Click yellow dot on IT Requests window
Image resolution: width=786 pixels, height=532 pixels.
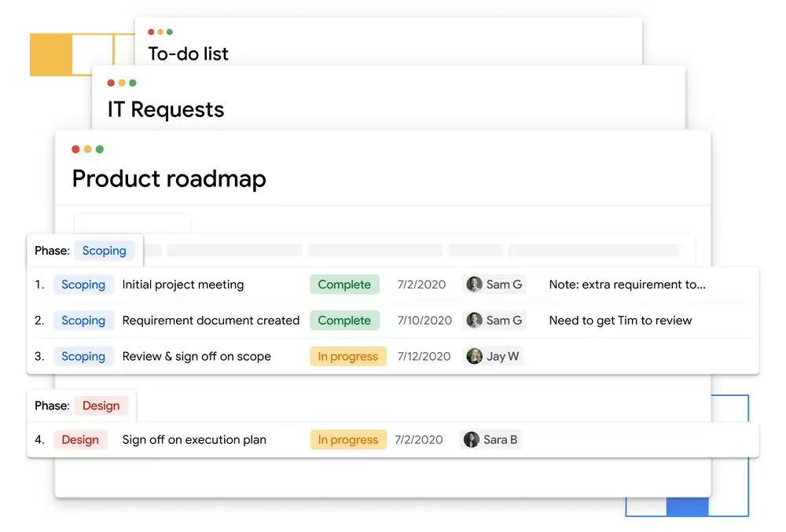click(x=122, y=83)
